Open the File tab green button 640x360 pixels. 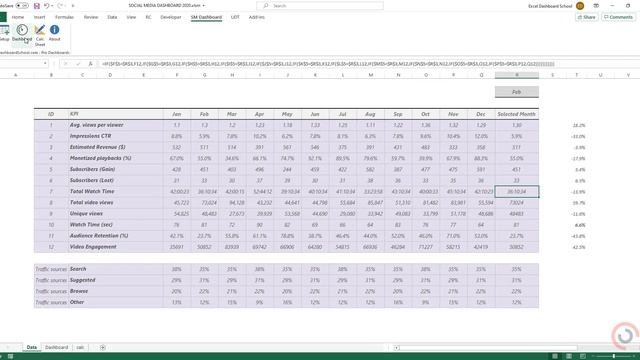point(3,17)
